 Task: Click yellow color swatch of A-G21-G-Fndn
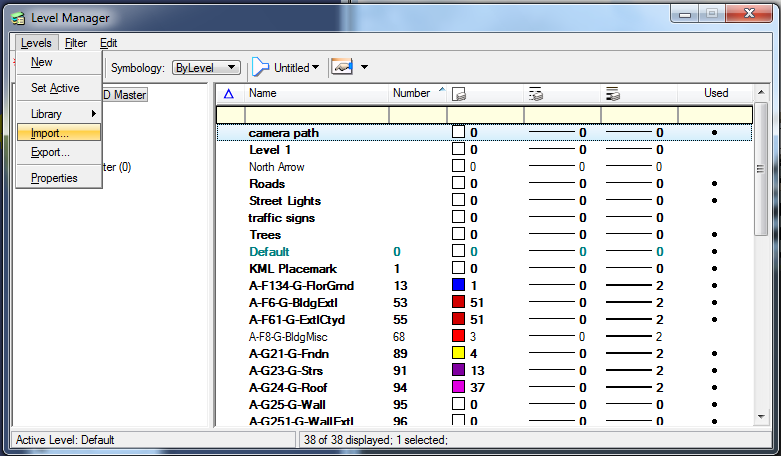click(458, 353)
